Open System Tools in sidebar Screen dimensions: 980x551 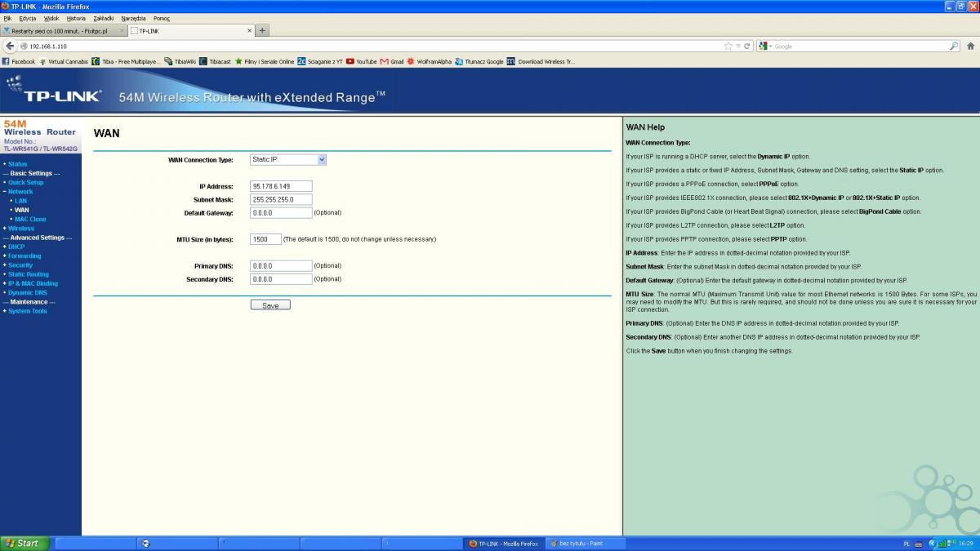click(x=28, y=311)
